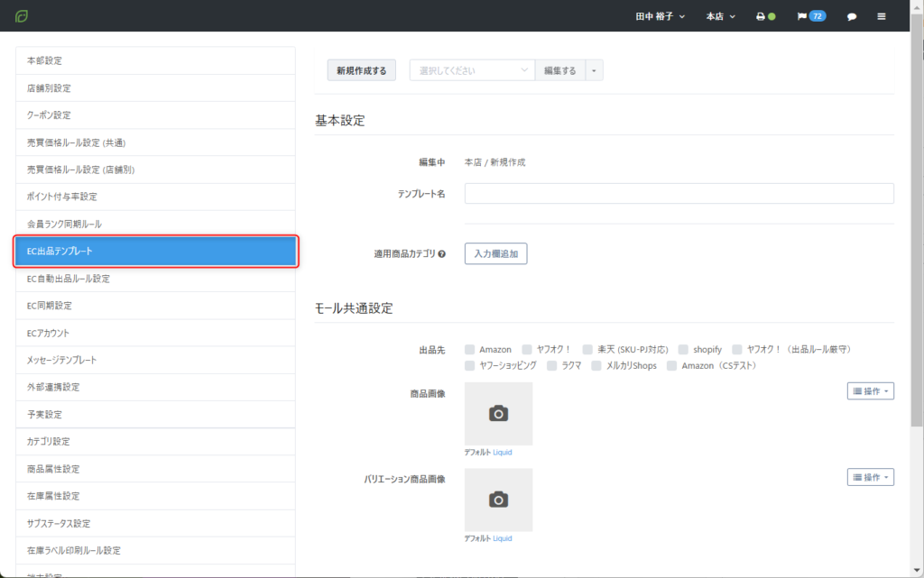This screenshot has height=578, width=924.
Task: Open 売買価格ルール設定 (店舗別)
Action: pyautogui.click(x=155, y=170)
